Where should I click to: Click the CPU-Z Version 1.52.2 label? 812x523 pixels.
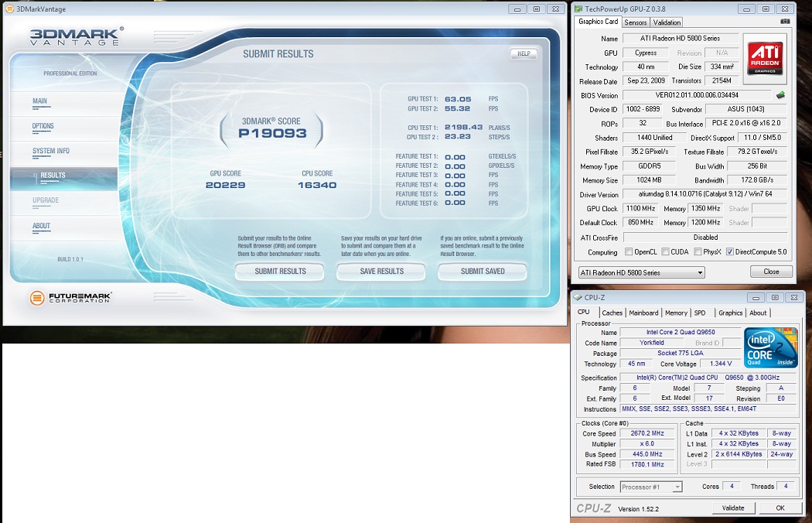(x=639, y=509)
